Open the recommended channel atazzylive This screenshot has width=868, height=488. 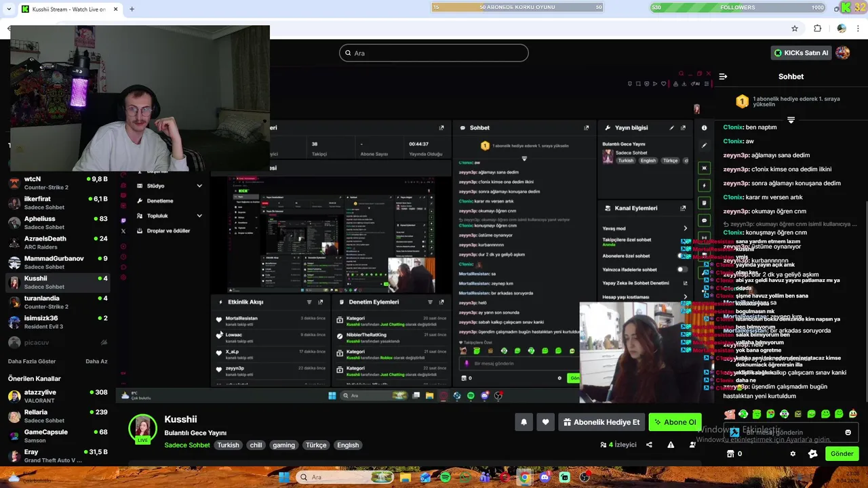58,396
